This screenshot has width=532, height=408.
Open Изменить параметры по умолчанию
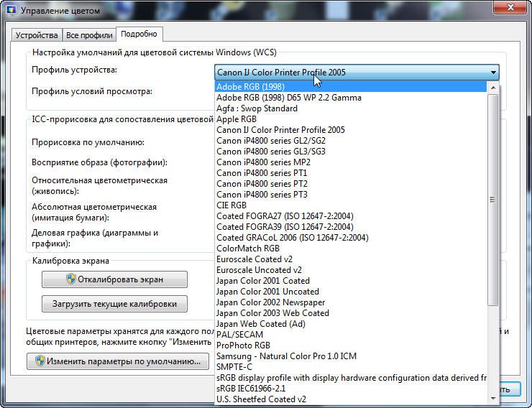pos(118,361)
